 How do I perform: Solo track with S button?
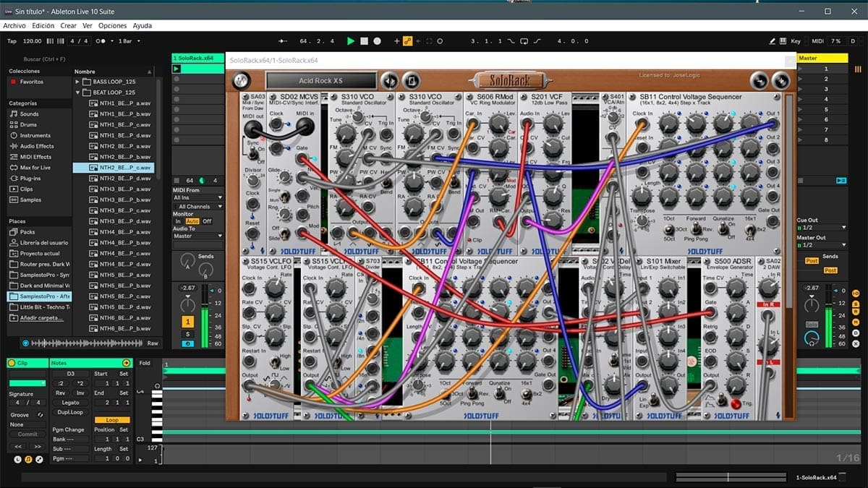coord(188,334)
